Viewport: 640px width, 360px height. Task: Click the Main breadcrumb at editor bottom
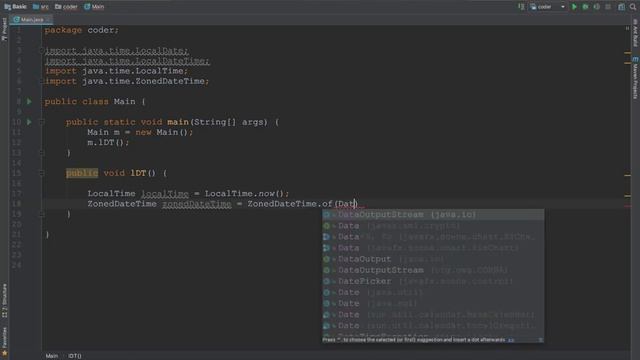[x=52, y=356]
